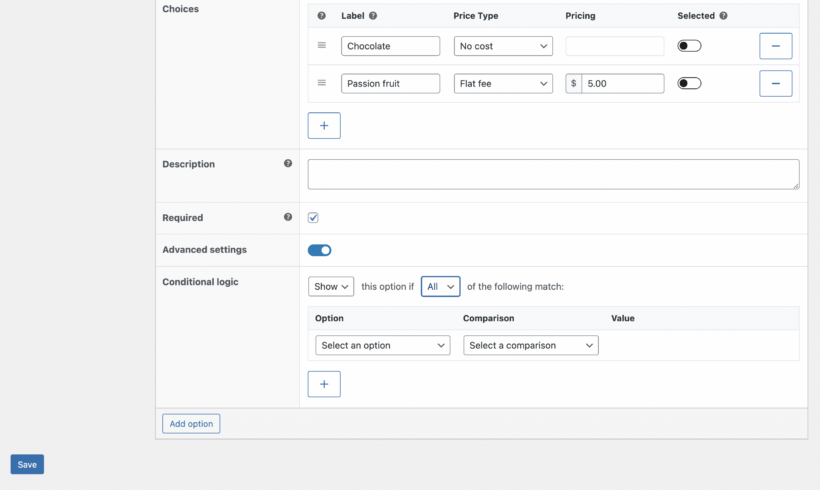Click into the Description text area
The height and width of the screenshot is (490, 820).
[x=553, y=174]
